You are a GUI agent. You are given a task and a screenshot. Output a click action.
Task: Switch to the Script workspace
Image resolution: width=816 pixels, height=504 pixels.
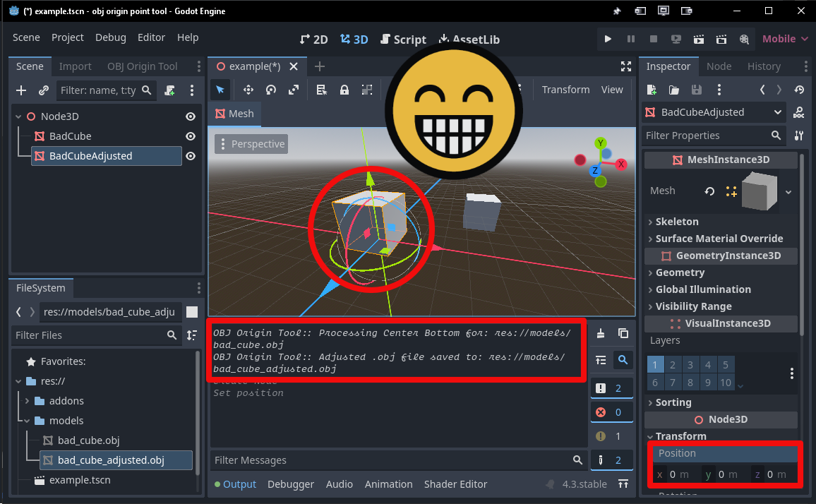[403, 40]
